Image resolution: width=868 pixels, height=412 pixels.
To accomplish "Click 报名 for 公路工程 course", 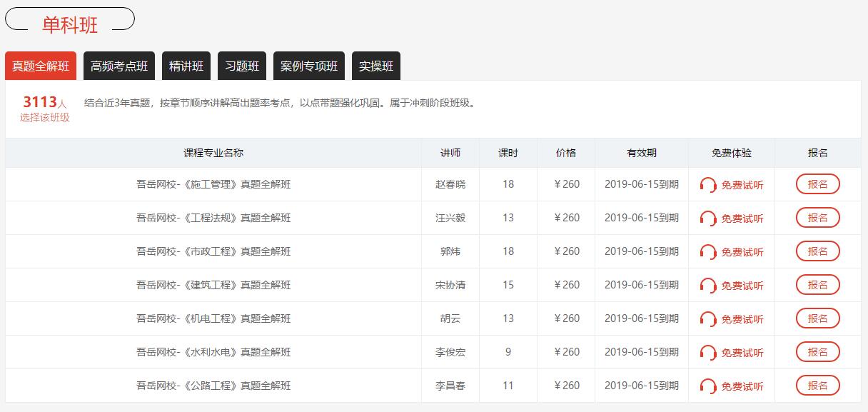I will [818, 386].
